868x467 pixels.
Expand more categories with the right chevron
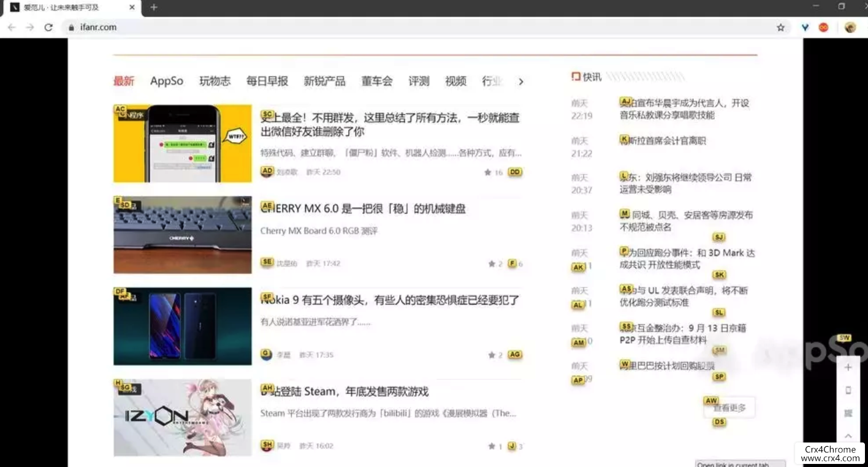pos(520,82)
